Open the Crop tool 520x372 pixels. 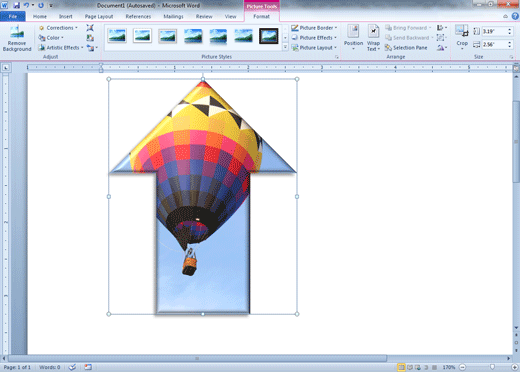click(x=462, y=37)
